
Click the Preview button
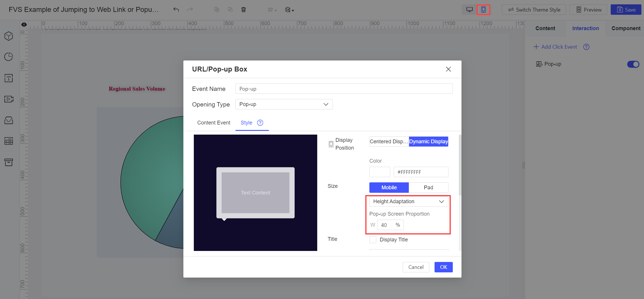tap(589, 10)
